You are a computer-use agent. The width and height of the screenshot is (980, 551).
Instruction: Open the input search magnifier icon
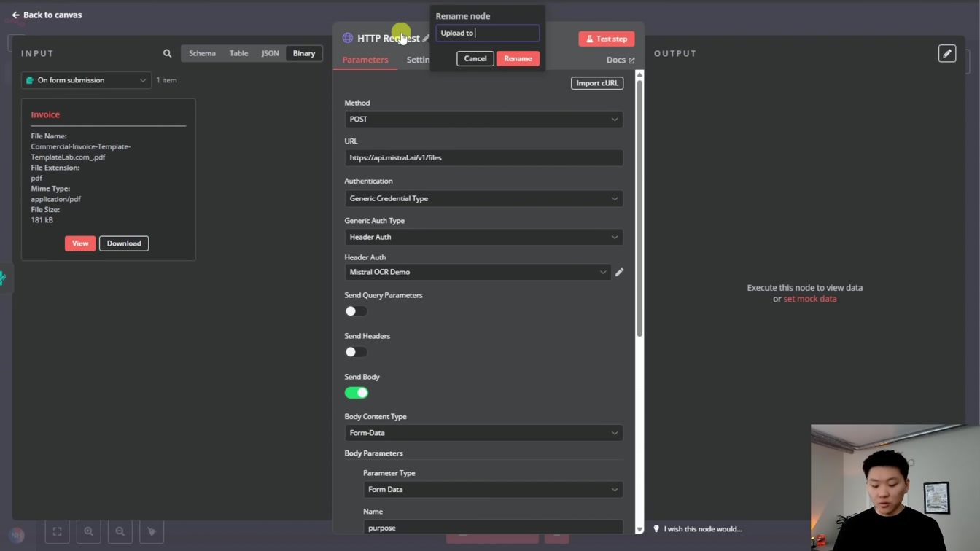tap(167, 53)
